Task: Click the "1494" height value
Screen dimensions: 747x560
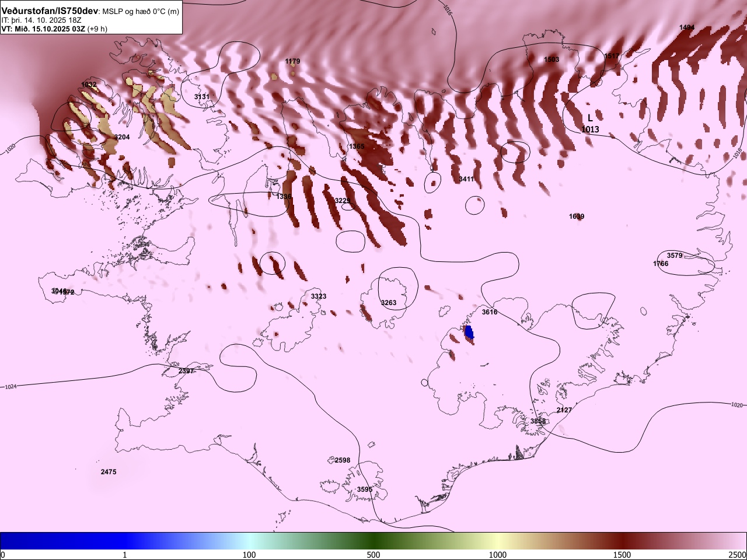Action: [x=687, y=27]
